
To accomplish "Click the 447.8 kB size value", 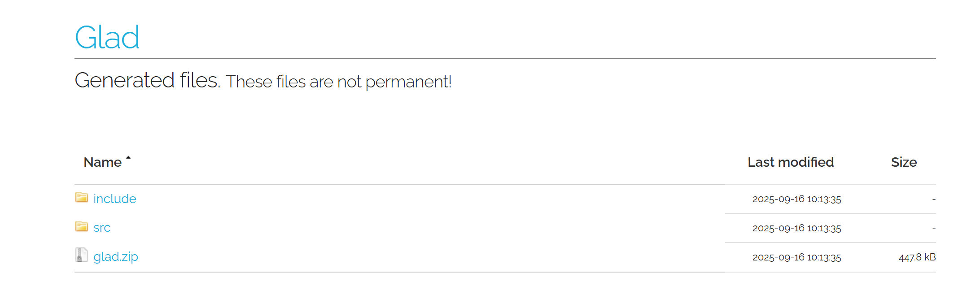I will click(x=917, y=257).
